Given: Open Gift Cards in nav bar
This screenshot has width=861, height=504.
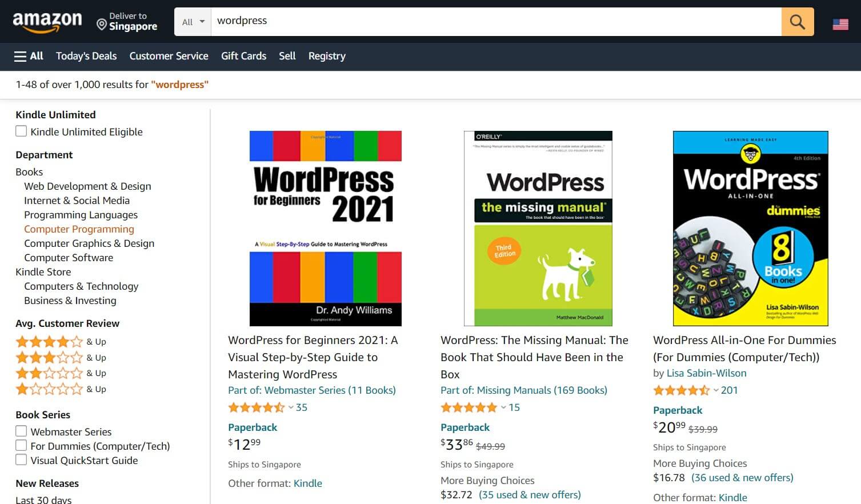Looking at the screenshot, I should (x=243, y=56).
